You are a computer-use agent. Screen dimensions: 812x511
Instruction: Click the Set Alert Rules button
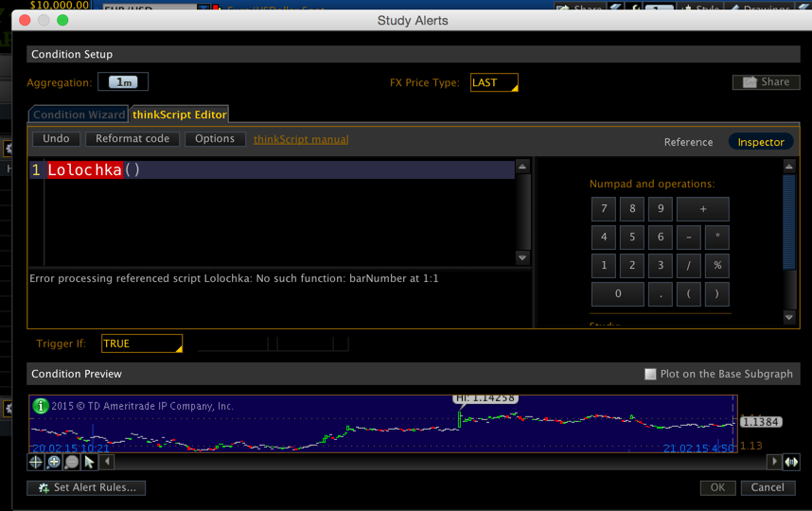86,487
